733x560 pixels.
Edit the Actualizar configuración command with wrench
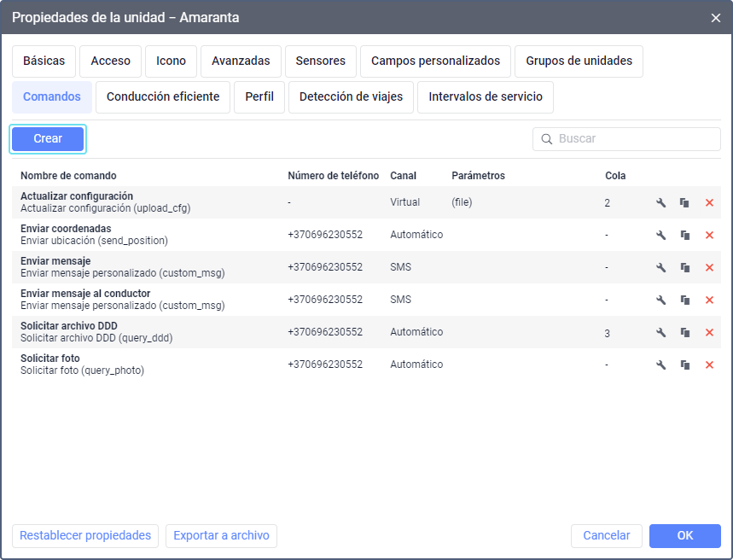pos(660,202)
